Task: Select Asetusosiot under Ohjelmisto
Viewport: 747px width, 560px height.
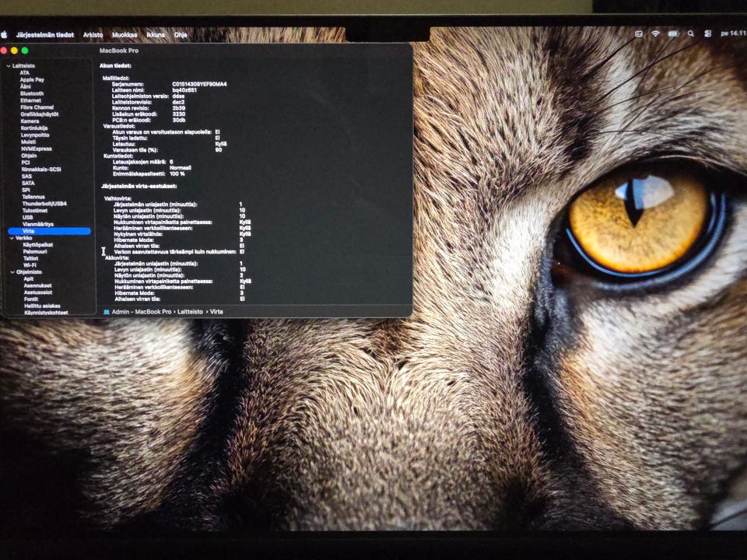Action: [38, 292]
